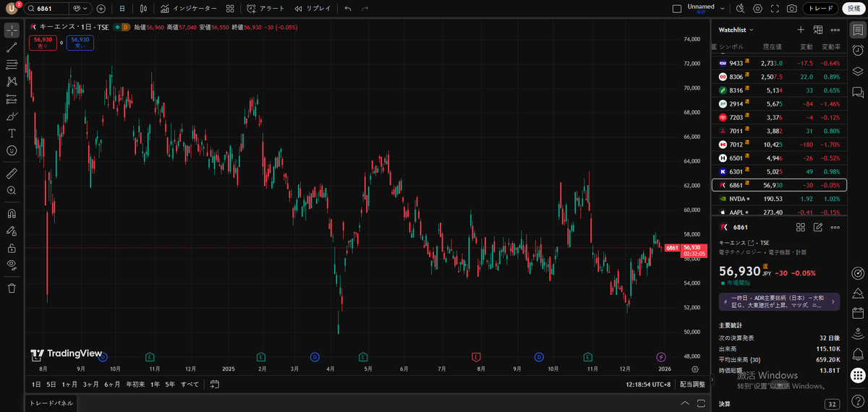The width and height of the screenshot is (868, 412).
Task: Open the ADR news headline banner
Action: [x=779, y=301]
